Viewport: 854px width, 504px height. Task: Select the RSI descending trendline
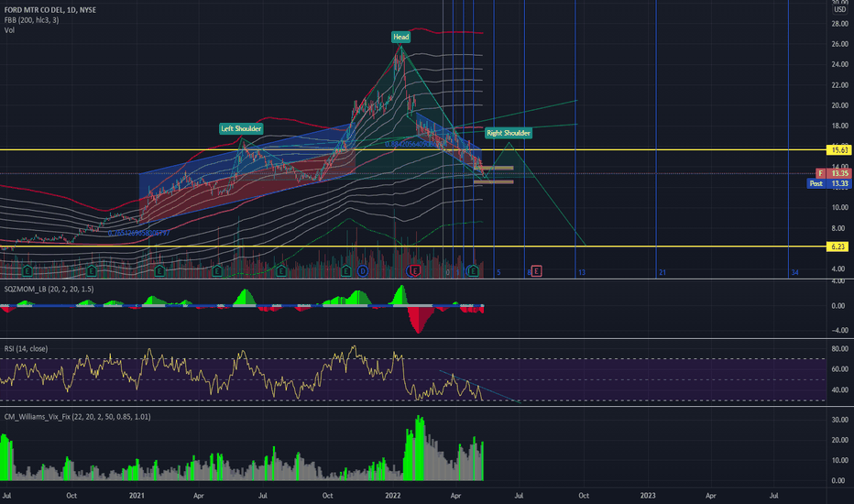480,387
